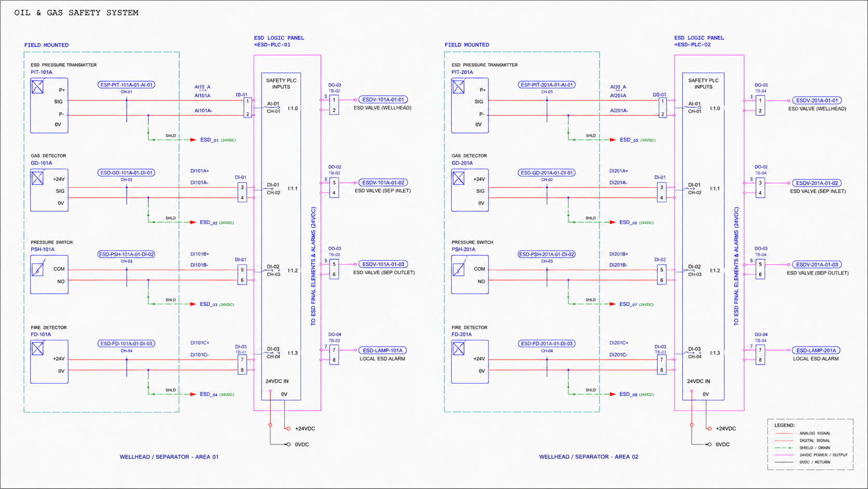The image size is (868, 489).
Task: Select the wire label DI201A+
Action: 619,171
